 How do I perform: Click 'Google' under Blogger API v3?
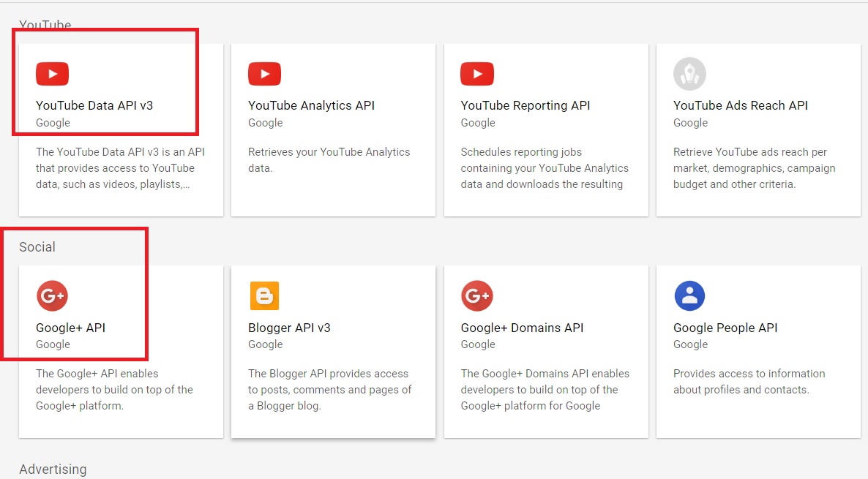(265, 344)
